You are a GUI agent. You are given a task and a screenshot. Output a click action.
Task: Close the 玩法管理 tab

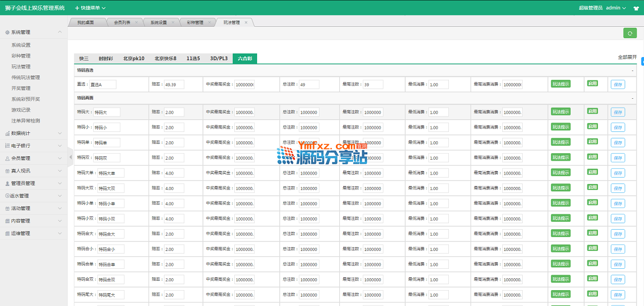[x=246, y=22]
